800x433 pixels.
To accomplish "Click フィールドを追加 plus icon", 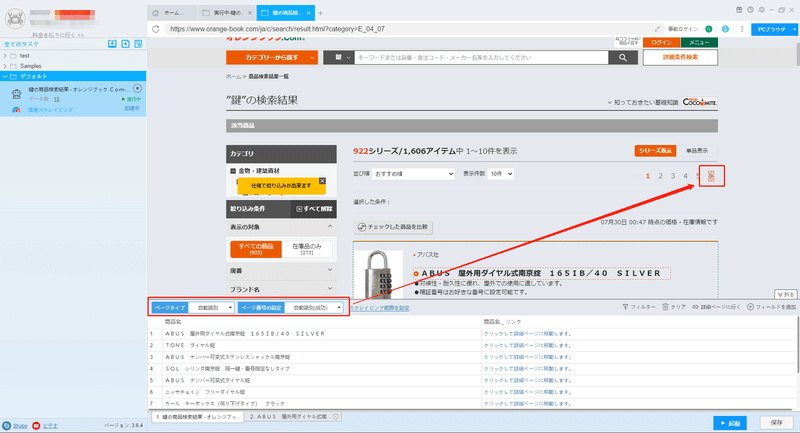I will [750, 307].
